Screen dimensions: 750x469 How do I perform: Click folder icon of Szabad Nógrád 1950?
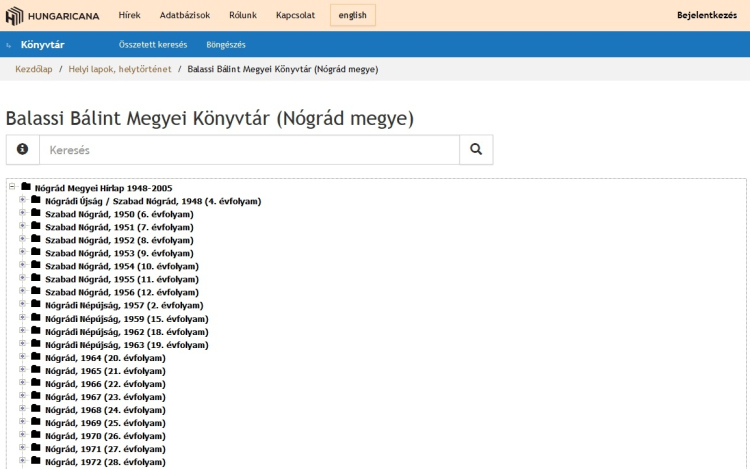(x=36, y=214)
